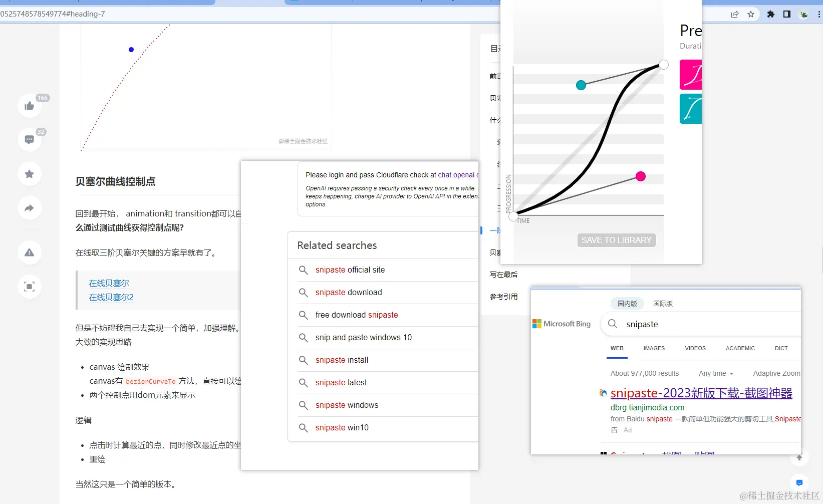The width and height of the screenshot is (823, 504).
Task: Click the SAVE TO LIBRARY button
Action: click(x=616, y=240)
